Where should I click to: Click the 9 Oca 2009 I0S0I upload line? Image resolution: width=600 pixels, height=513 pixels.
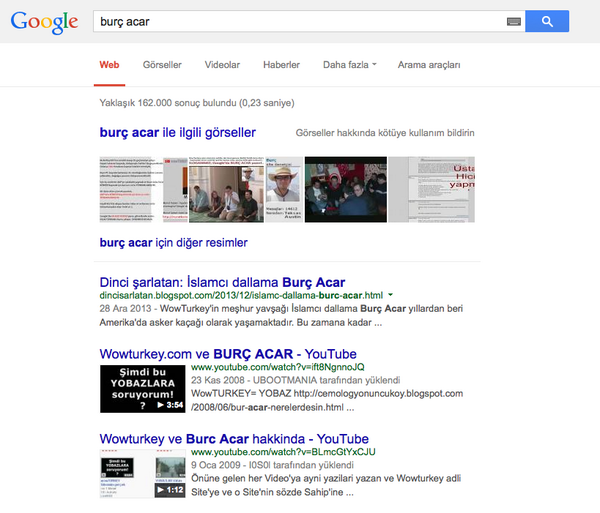pyautogui.click(x=272, y=465)
